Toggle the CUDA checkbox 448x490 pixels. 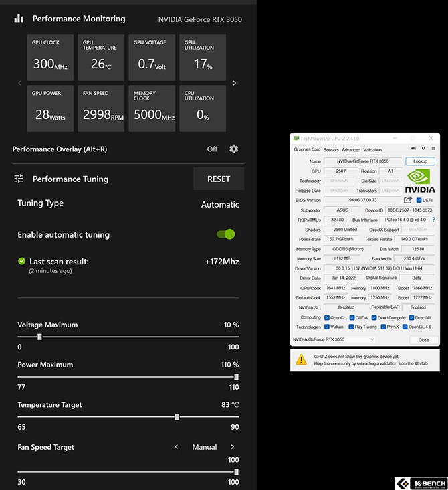[352, 317]
